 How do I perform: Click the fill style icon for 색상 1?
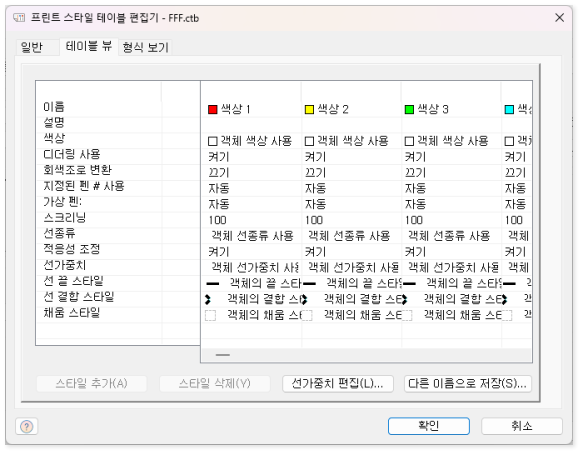(x=210, y=316)
